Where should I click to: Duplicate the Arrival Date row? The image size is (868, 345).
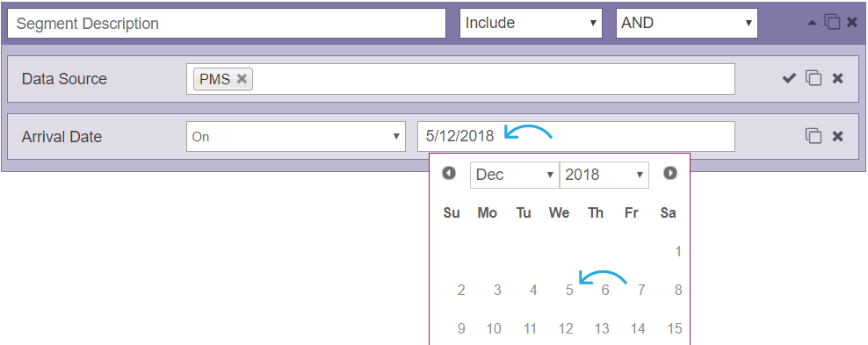pyautogui.click(x=814, y=136)
